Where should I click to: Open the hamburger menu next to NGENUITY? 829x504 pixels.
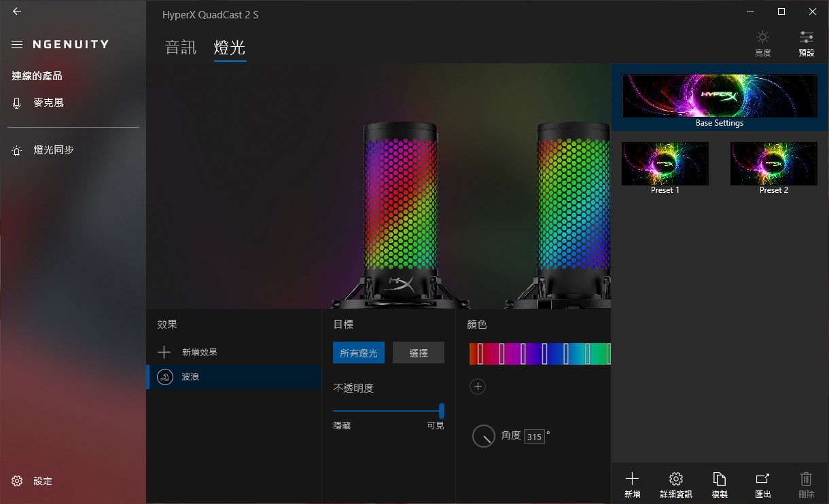17,44
